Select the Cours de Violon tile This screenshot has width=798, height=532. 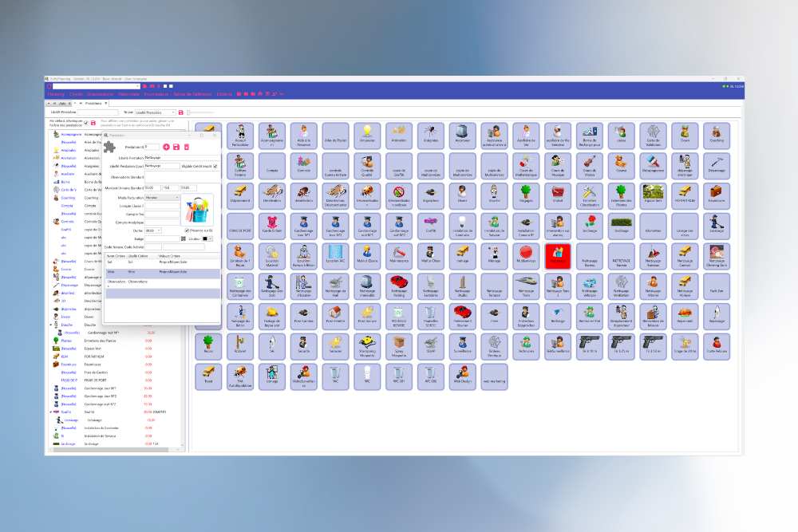point(590,164)
